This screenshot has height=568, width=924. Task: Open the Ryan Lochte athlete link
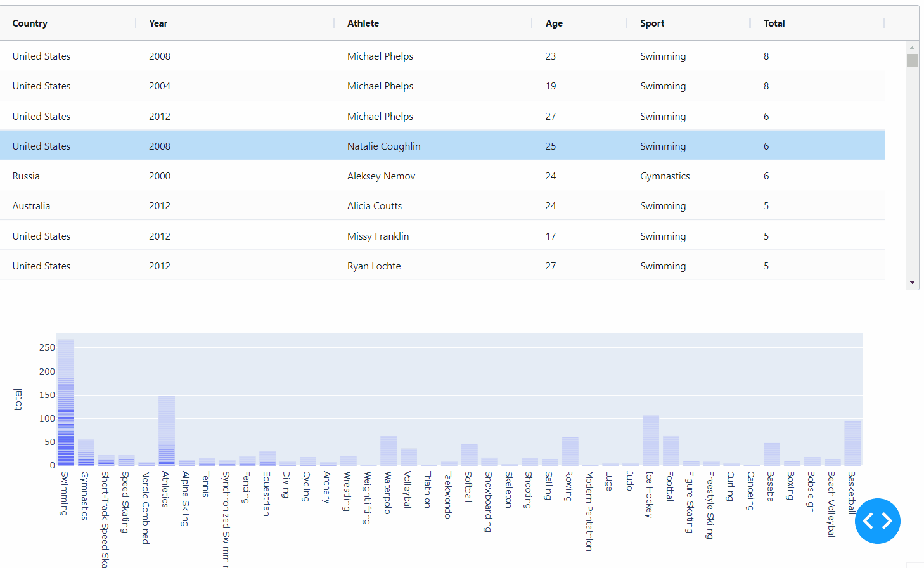pos(374,266)
